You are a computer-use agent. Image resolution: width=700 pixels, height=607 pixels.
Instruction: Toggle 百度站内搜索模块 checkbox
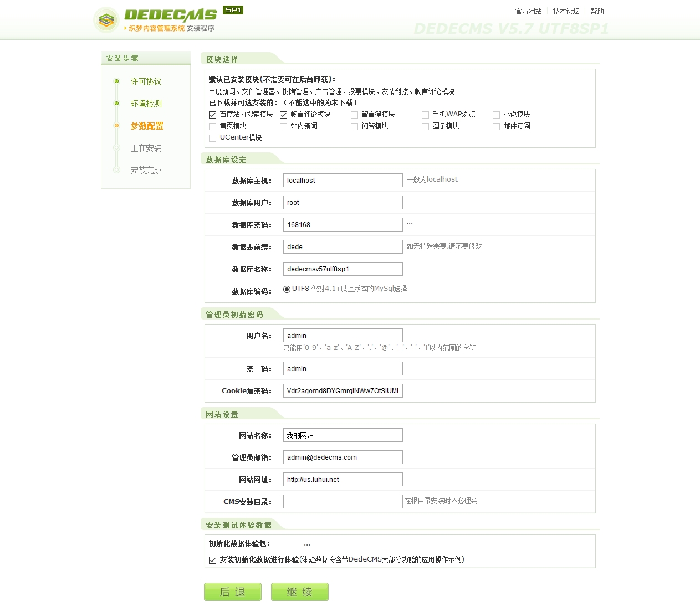[212, 115]
